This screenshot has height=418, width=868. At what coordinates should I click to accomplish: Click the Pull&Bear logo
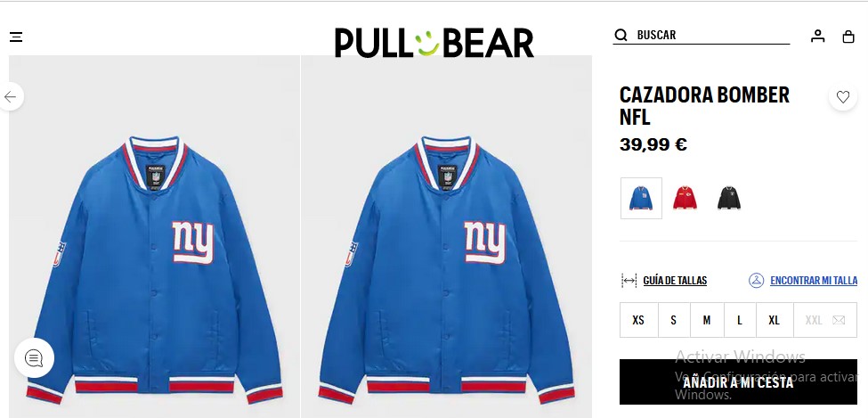[x=434, y=42]
